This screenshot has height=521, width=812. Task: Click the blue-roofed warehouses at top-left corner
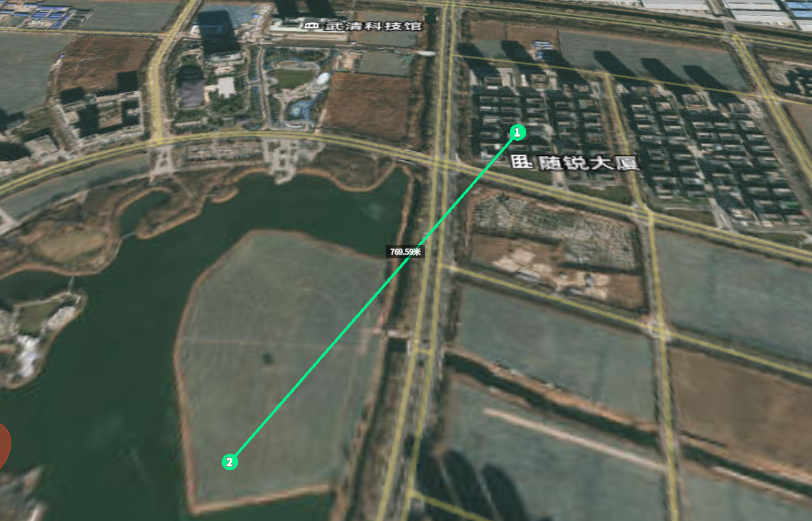tap(46, 14)
